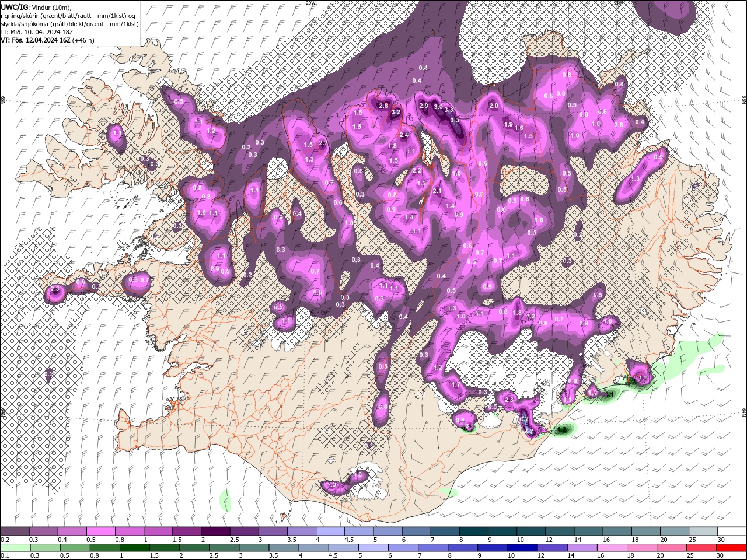Pick the lavender 4 swatch in upper legend

point(330,531)
